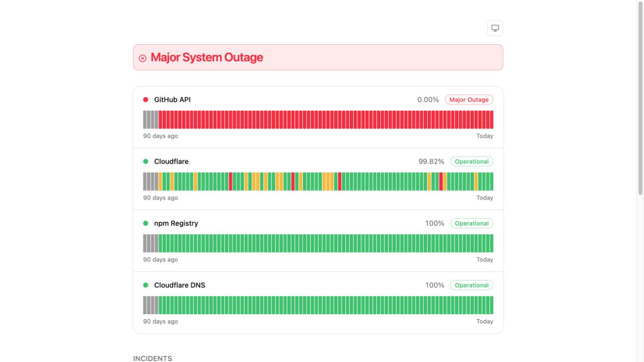Click the Operational badge for Cloudflare DNS
Viewport: 644px width, 362px height.
coord(471,285)
